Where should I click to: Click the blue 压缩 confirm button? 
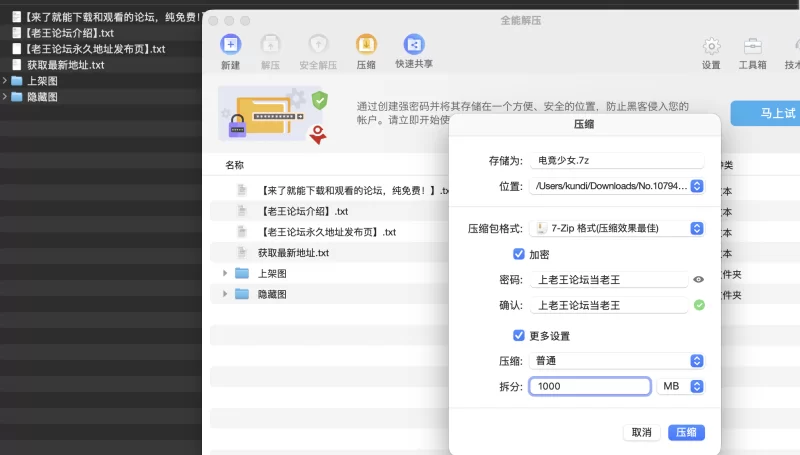coord(686,432)
